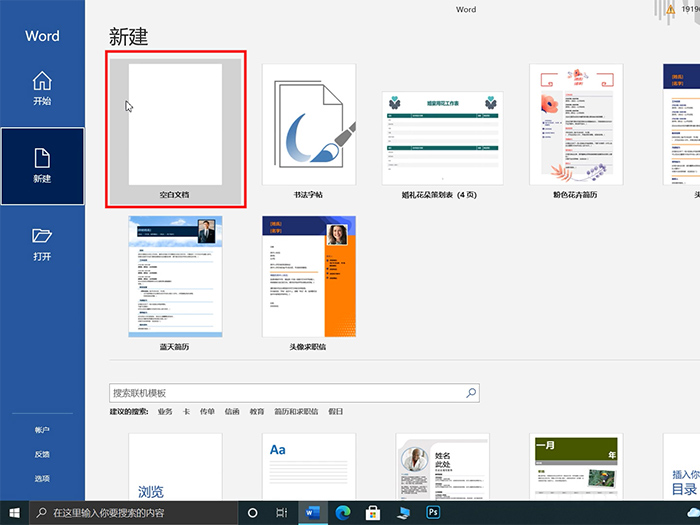Click the 打开 label in sidebar
The image size is (700, 525).
point(42,256)
